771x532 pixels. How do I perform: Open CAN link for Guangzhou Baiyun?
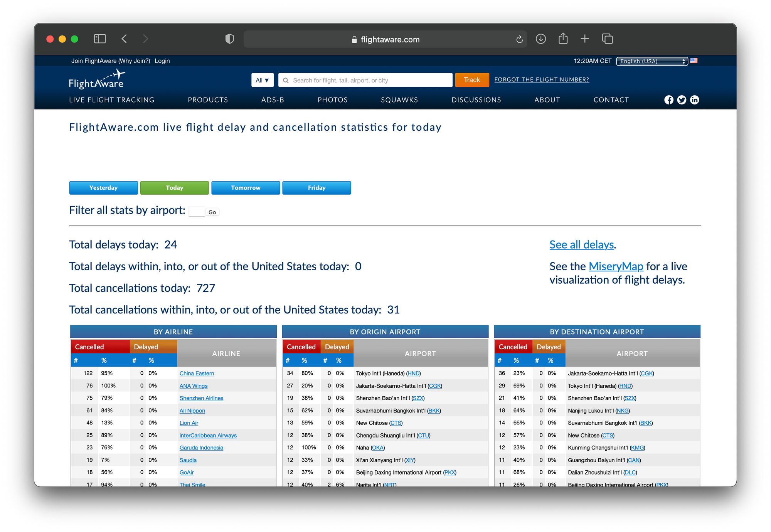coord(634,460)
